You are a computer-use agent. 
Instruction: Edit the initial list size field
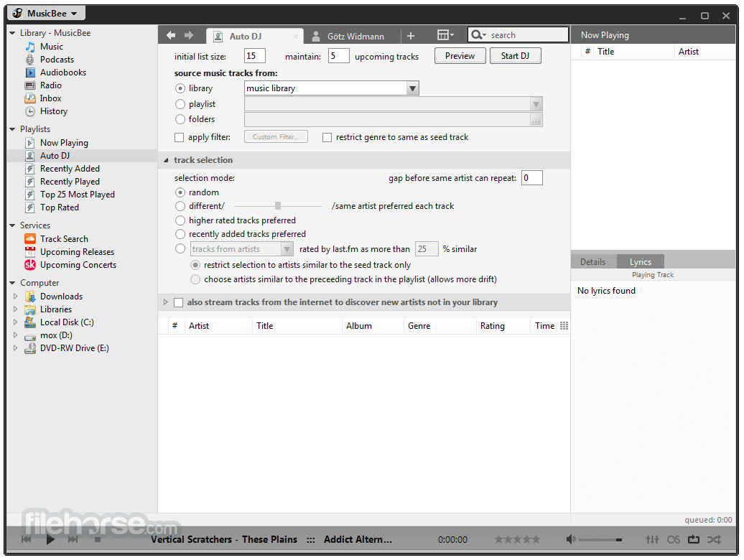[255, 56]
